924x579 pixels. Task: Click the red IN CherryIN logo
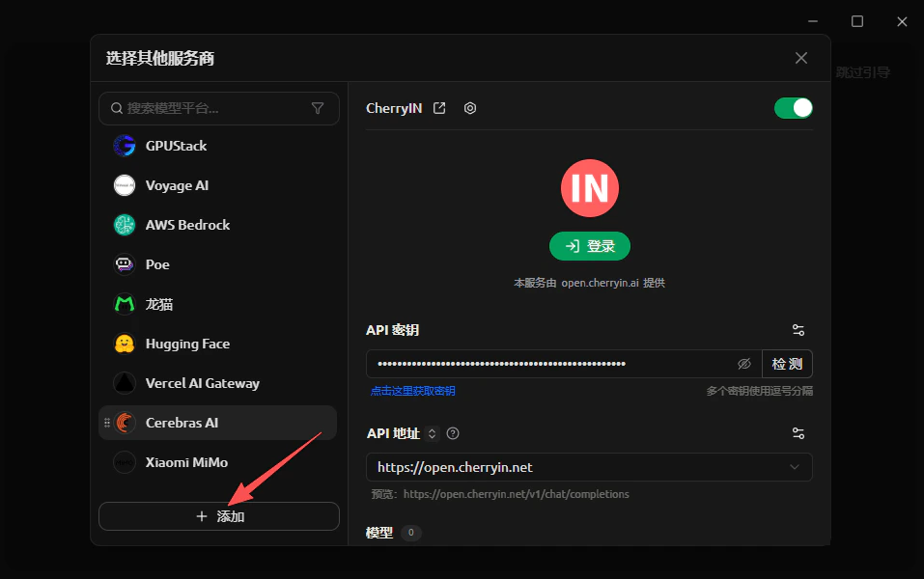click(589, 188)
